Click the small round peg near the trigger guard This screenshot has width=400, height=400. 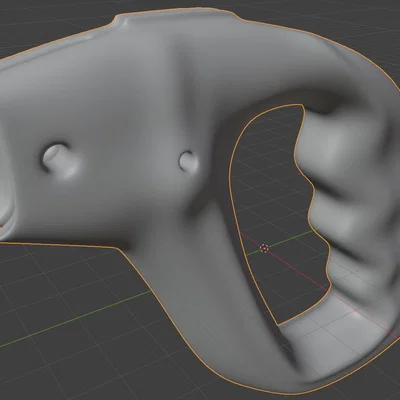[188, 161]
